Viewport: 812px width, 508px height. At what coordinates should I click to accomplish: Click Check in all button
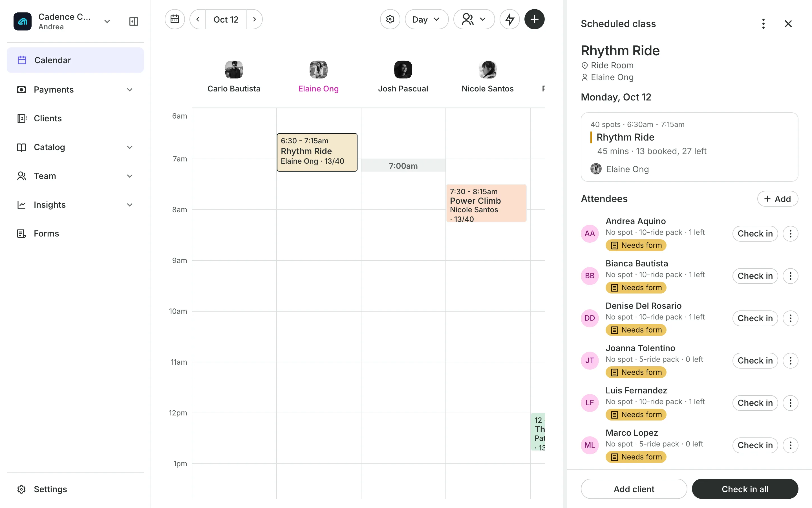pos(745,489)
